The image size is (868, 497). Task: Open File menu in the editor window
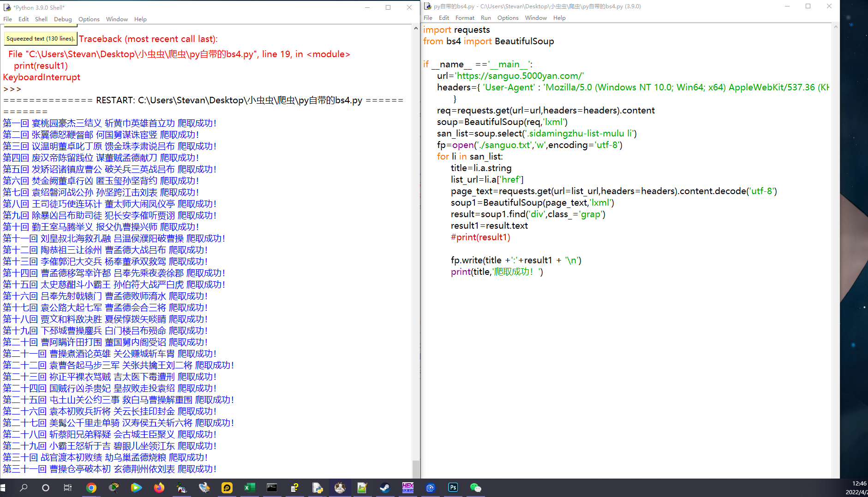click(x=428, y=18)
